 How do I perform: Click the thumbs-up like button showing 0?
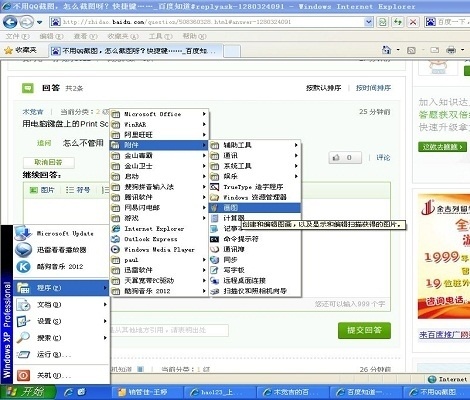[x=345, y=157]
